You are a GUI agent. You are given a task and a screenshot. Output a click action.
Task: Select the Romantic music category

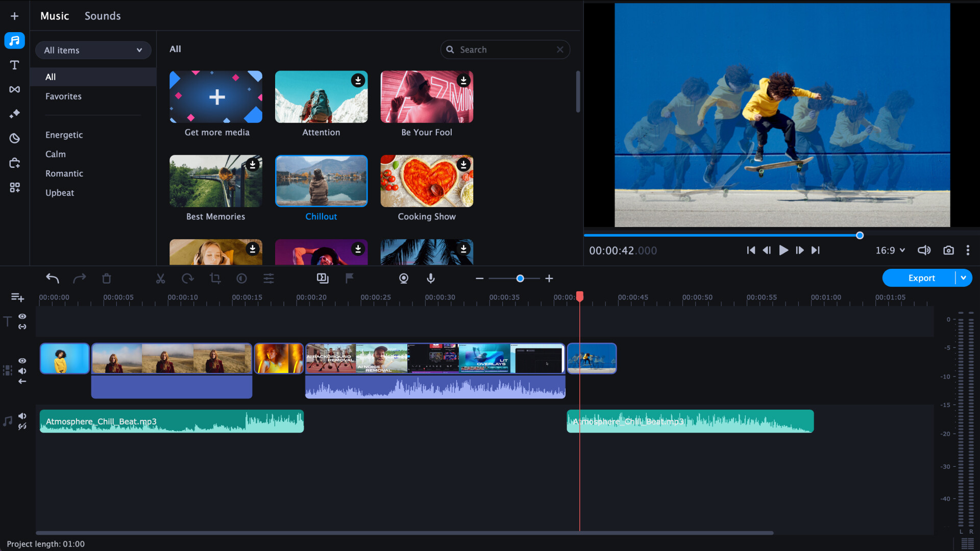coord(64,173)
